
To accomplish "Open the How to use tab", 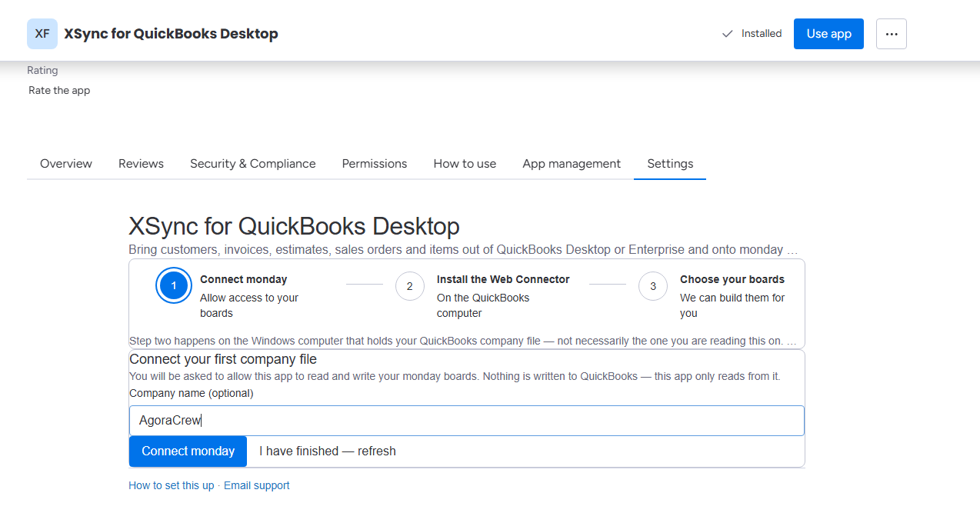I will coord(465,164).
